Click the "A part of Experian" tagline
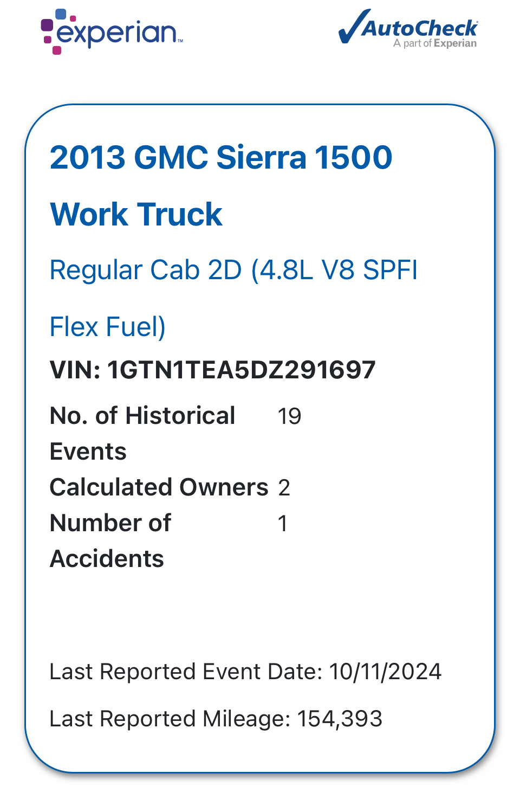Screen dimensions: 520x812 click(435, 43)
